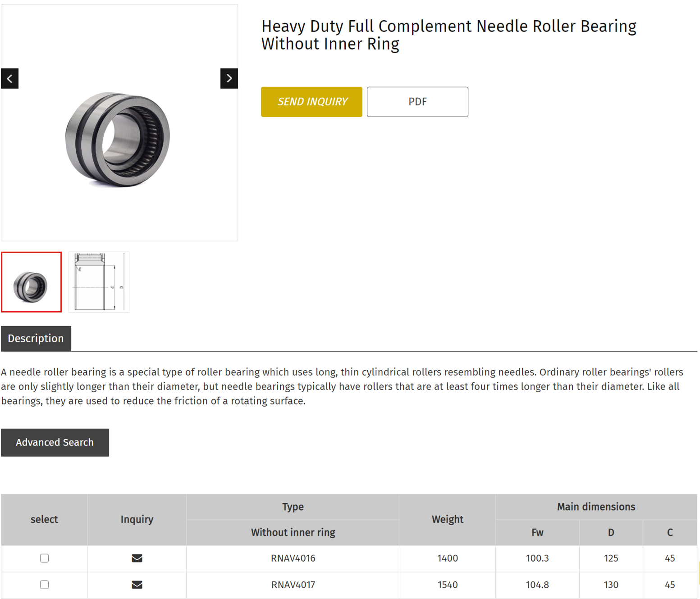Viewport: 700px width, 599px height.
Task: Tick the checkbox for RNAV4016 row
Action: [44, 558]
